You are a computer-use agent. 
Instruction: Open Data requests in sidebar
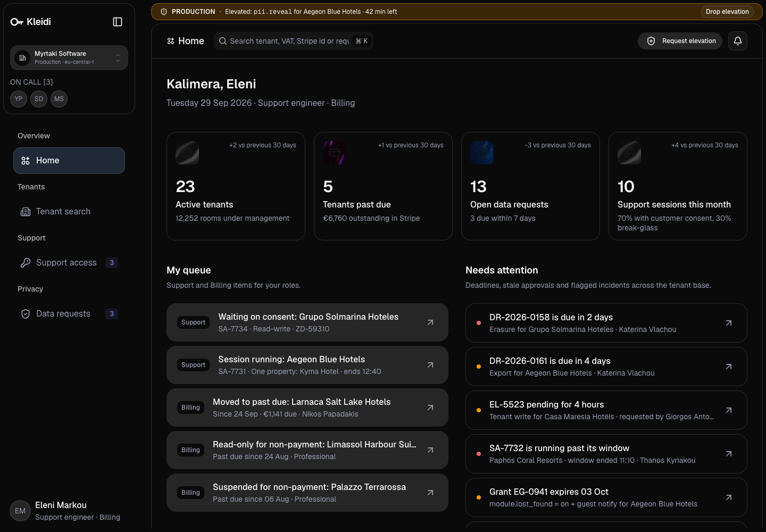tap(69, 314)
